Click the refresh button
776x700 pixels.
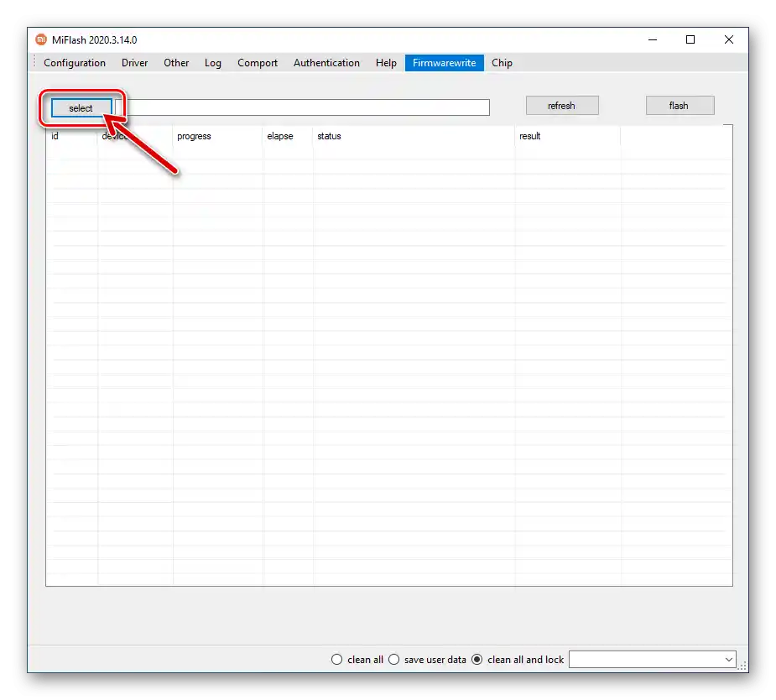point(562,106)
